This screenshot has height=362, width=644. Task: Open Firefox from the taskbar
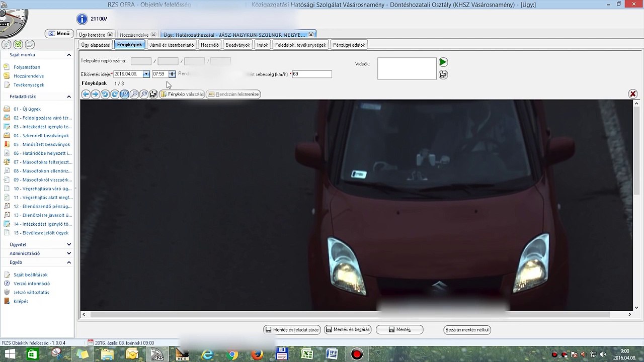click(257, 354)
